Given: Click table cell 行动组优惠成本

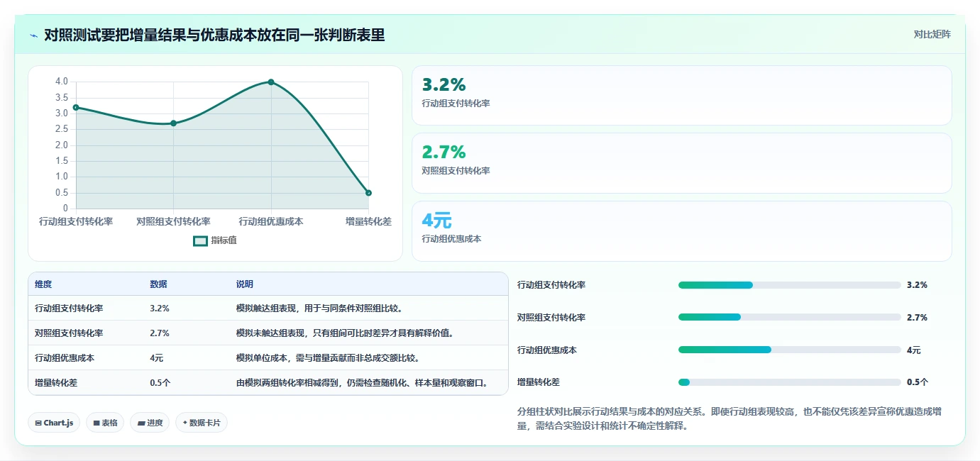Looking at the screenshot, I should [x=65, y=358].
